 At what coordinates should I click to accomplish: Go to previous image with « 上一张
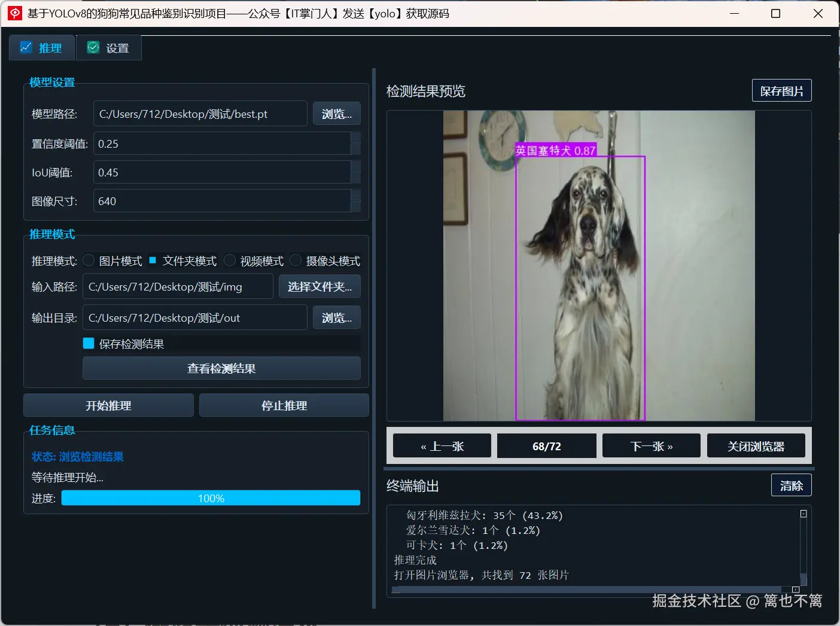point(442,446)
